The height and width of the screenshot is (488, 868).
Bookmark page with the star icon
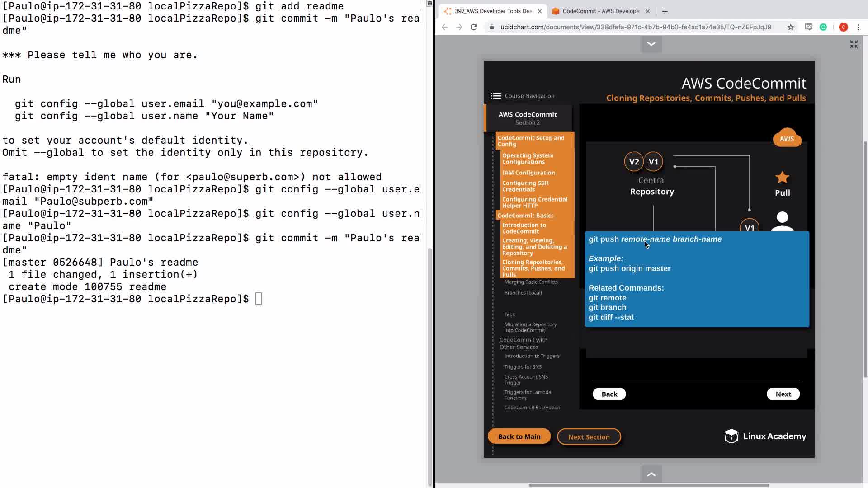(790, 27)
